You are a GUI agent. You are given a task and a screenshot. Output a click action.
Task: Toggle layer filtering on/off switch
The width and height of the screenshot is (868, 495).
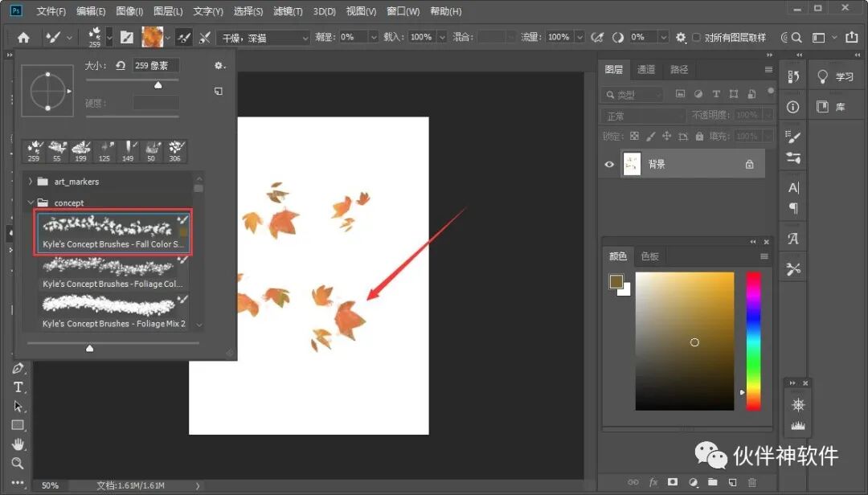770,91
